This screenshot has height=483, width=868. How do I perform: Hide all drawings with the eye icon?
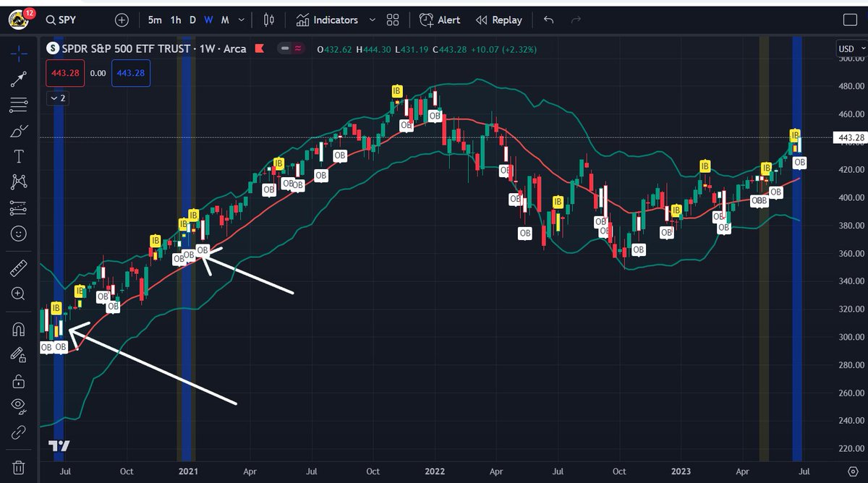coord(19,406)
